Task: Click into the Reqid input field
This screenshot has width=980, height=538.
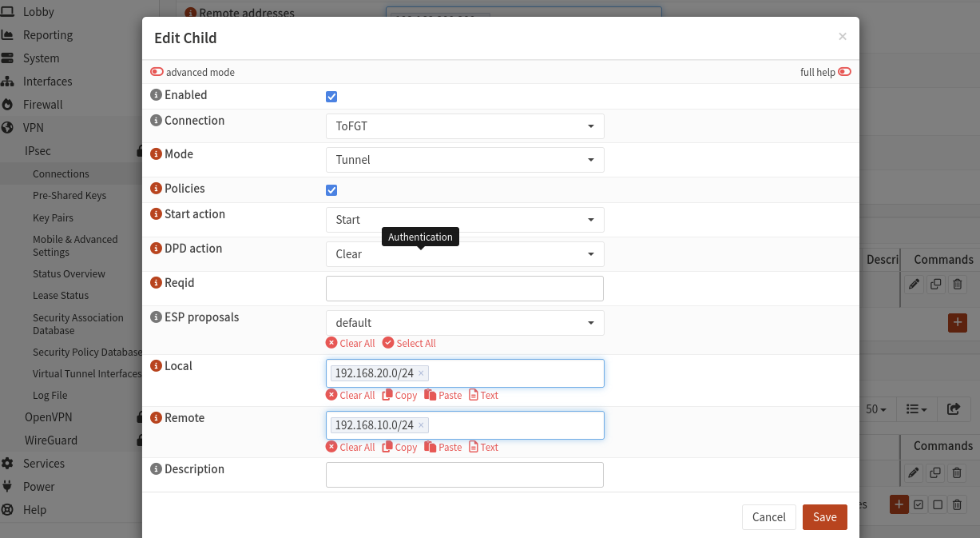Action: pyautogui.click(x=465, y=289)
